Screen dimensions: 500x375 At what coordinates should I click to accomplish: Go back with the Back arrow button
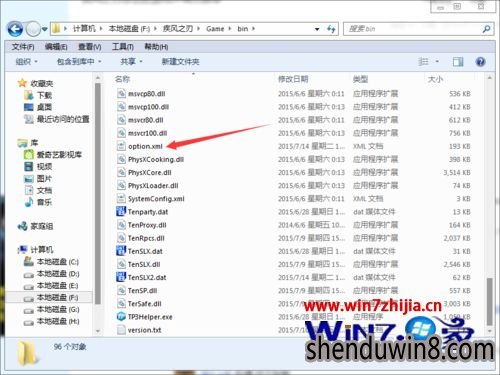pos(15,29)
